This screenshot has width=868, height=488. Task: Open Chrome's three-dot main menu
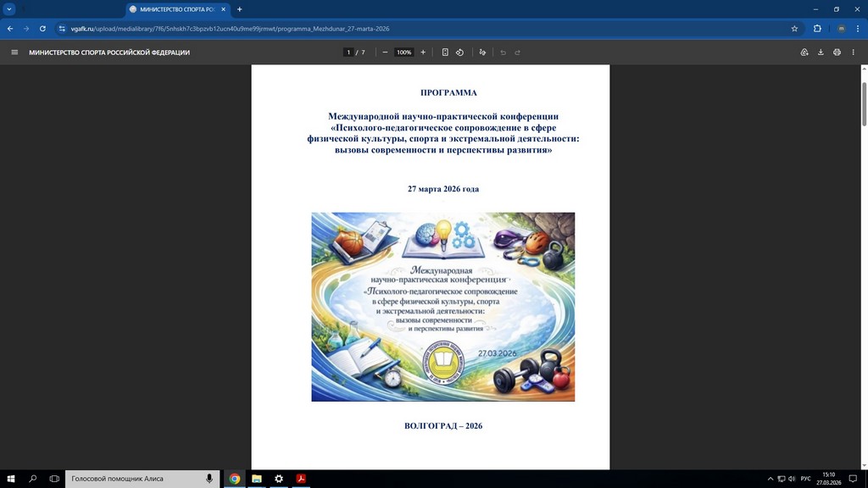click(x=857, y=28)
